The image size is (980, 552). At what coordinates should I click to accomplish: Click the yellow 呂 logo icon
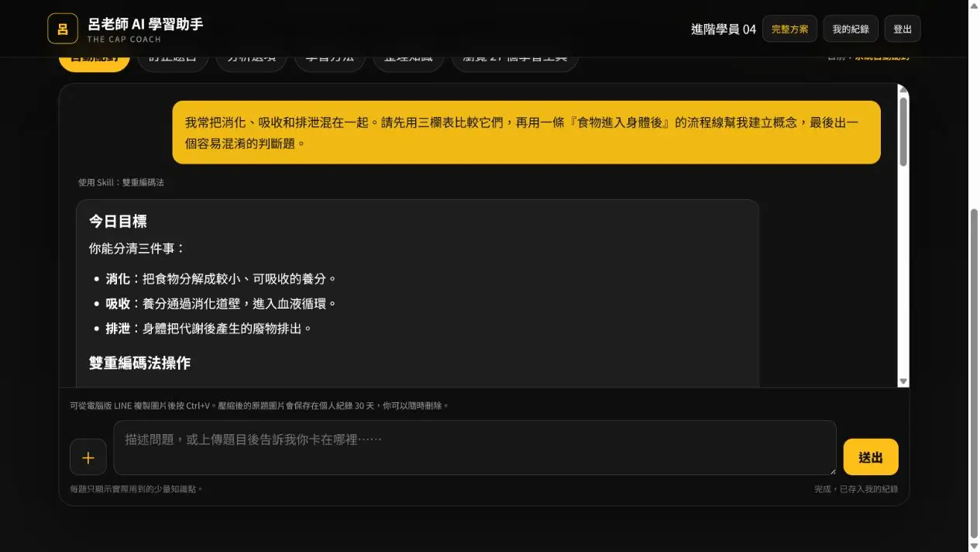(x=63, y=29)
